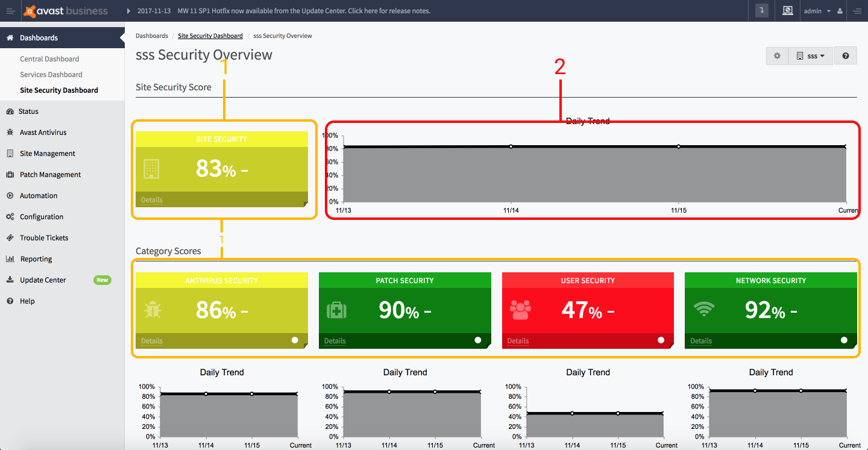Click the Avast Business logo
This screenshot has height=450, width=868.
(x=65, y=11)
